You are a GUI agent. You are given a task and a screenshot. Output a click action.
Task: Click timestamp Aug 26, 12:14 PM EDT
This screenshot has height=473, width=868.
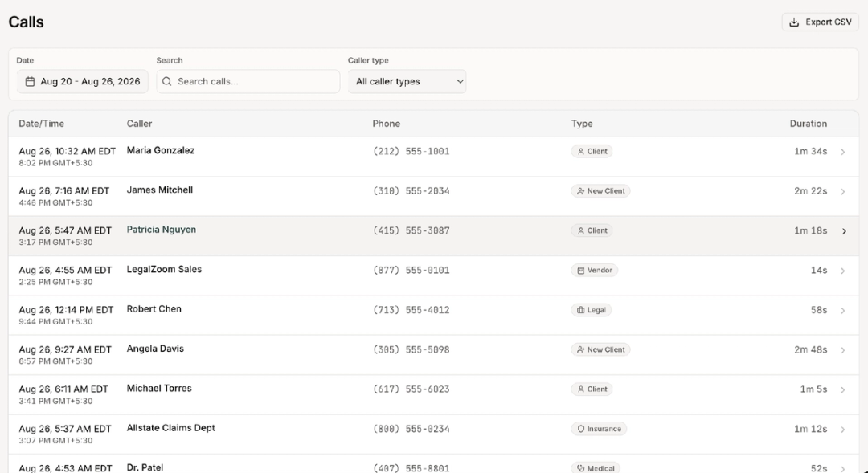pyautogui.click(x=67, y=310)
